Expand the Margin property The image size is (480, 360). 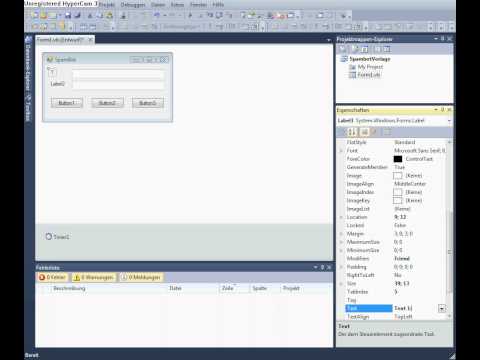click(341, 234)
